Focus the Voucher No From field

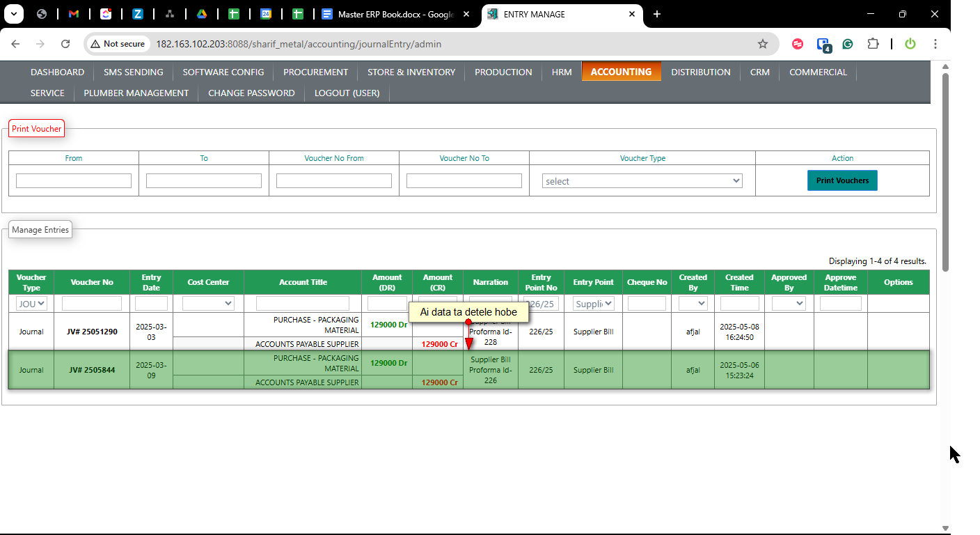(x=334, y=181)
